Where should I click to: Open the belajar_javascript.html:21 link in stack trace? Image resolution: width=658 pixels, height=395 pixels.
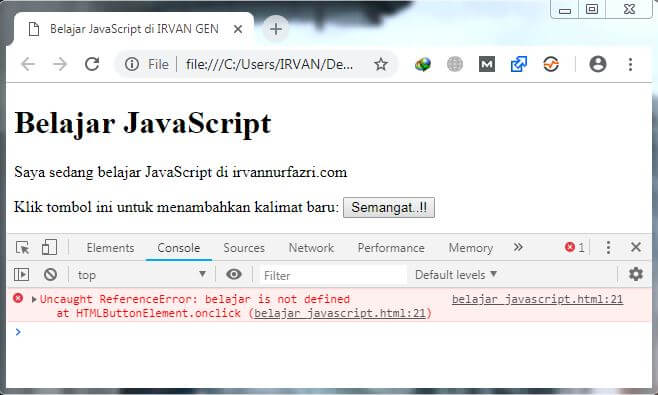pyautogui.click(x=340, y=313)
